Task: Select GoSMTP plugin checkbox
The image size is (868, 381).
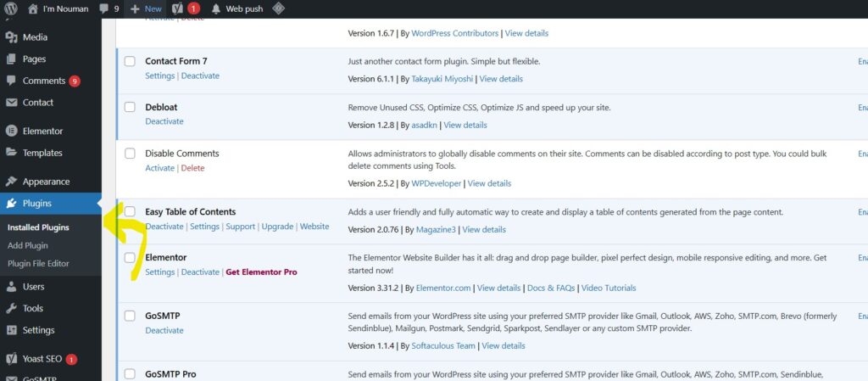Action: point(130,316)
